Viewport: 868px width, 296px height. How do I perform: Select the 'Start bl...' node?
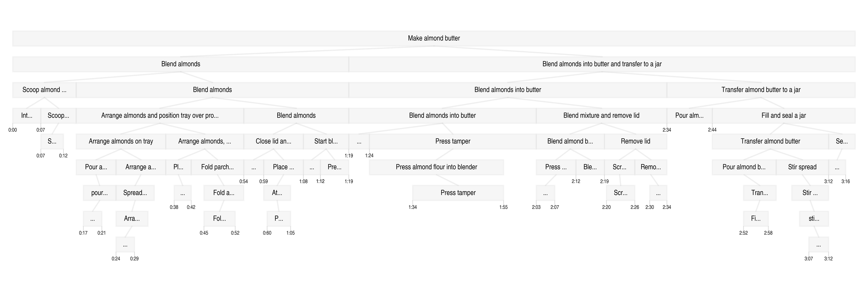326,141
